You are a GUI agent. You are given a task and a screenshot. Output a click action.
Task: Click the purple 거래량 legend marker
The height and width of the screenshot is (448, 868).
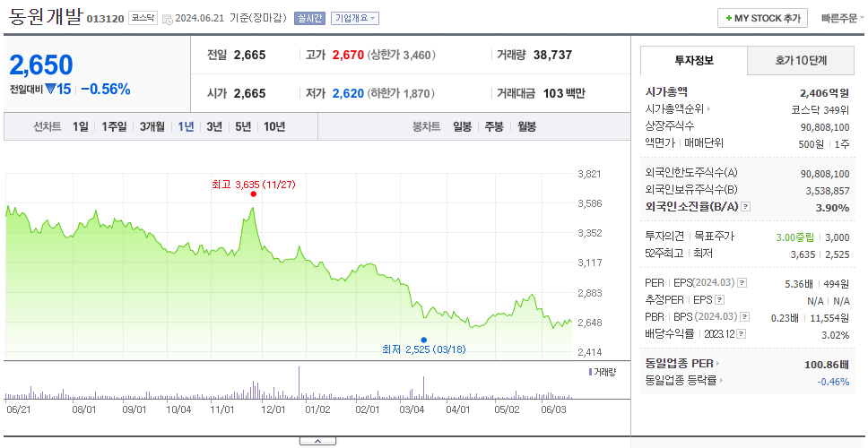590,372
